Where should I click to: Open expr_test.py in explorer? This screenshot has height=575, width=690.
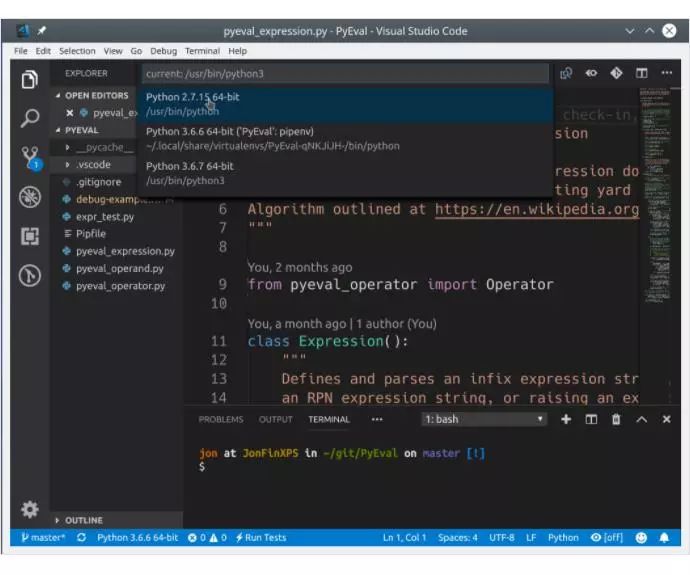click(105, 217)
